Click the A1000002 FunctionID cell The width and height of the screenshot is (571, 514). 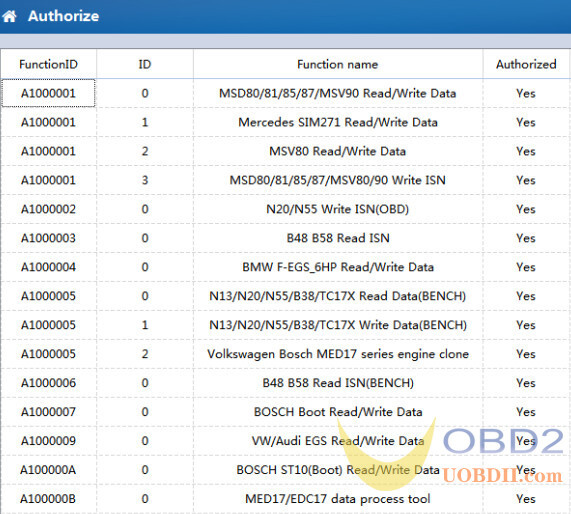tap(48, 209)
